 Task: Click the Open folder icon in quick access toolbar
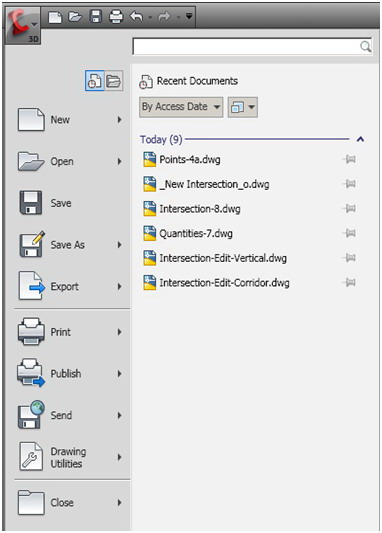(75, 16)
